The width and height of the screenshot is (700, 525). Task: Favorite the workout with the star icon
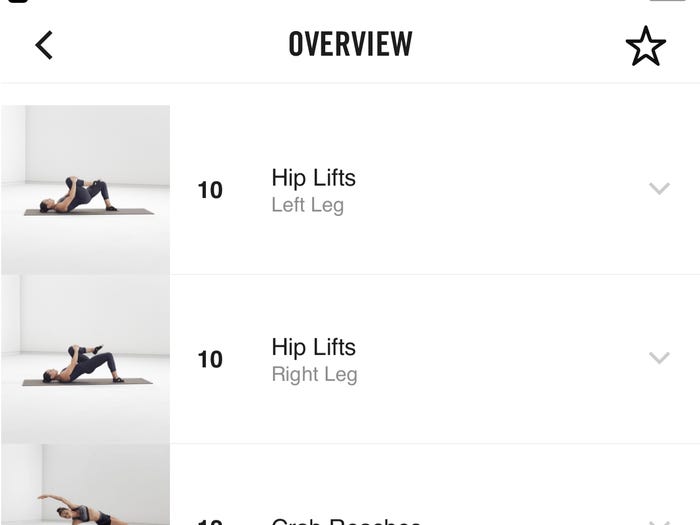coord(645,46)
